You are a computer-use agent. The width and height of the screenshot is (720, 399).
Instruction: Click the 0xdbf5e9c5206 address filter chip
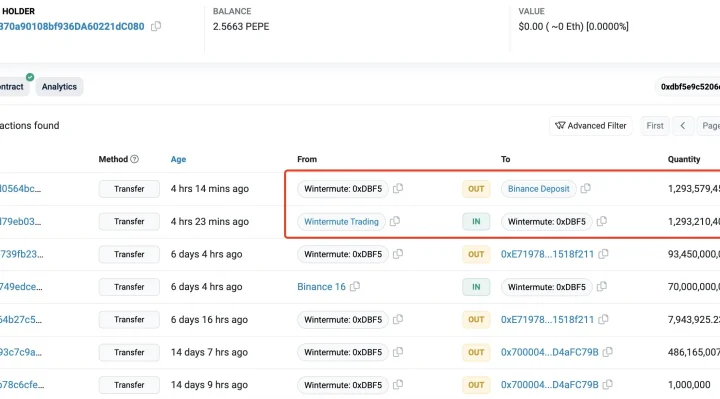687,87
